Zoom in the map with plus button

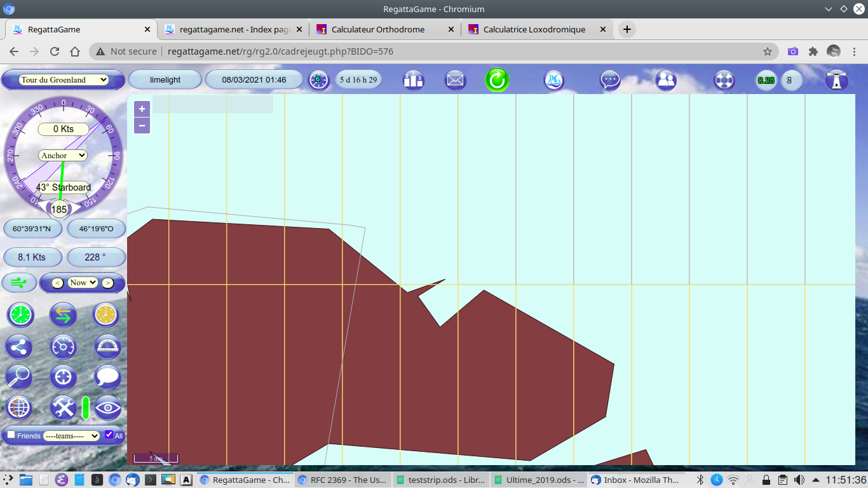(142, 109)
